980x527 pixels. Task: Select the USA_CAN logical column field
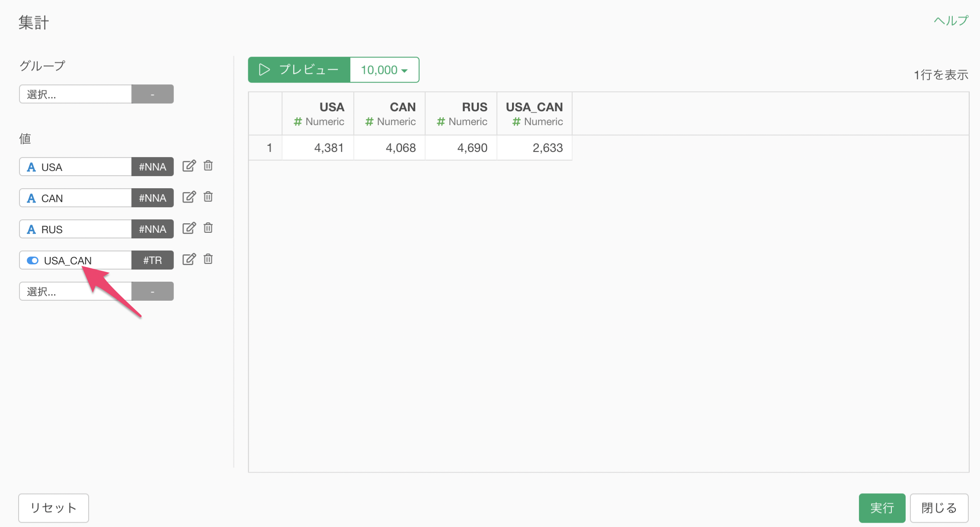(75, 260)
